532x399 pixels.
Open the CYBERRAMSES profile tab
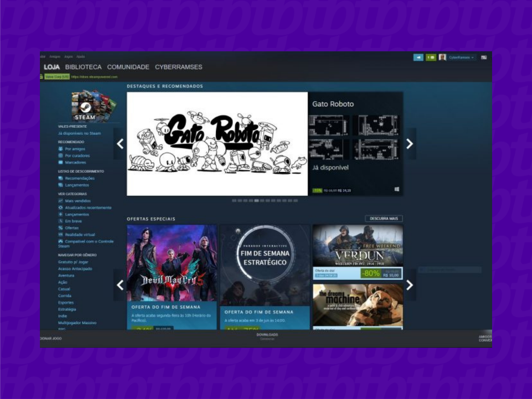[x=178, y=67]
